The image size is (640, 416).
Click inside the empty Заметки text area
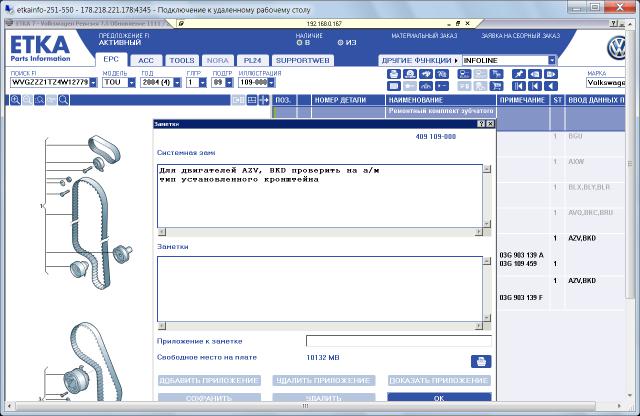click(320, 289)
